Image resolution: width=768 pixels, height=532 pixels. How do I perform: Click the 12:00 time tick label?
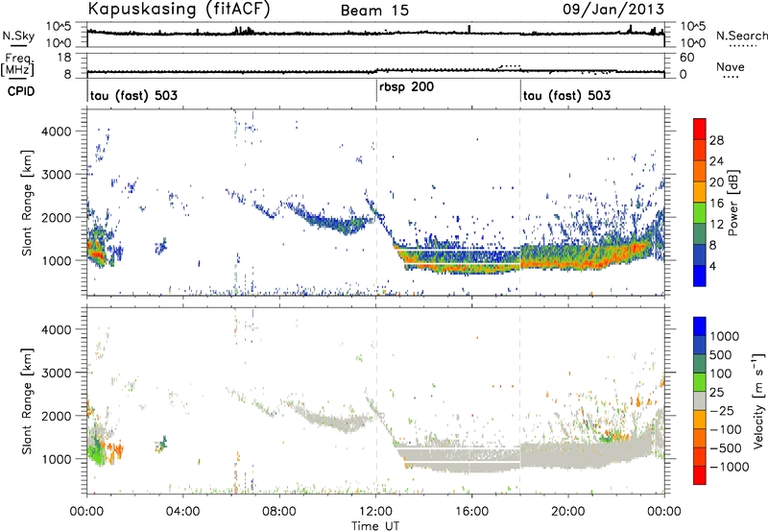pyautogui.click(x=375, y=512)
